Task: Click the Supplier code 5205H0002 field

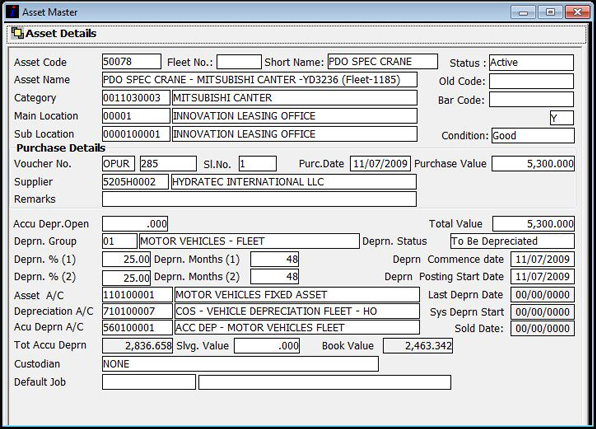Action: point(135,182)
